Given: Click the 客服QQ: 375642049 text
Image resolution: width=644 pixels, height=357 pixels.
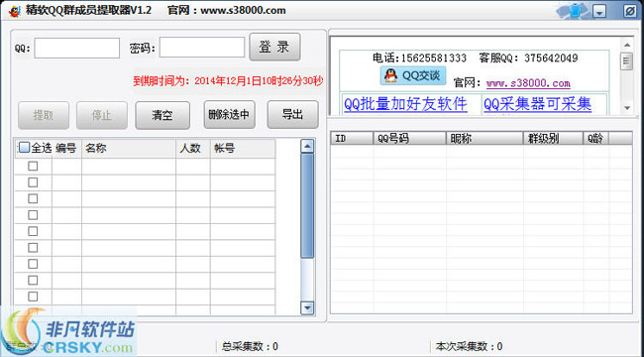Looking at the screenshot, I should (x=528, y=58).
